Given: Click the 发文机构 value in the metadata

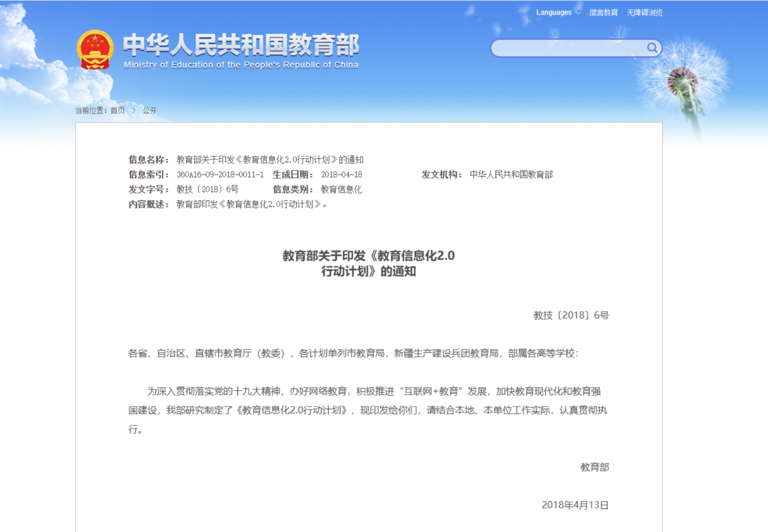Looking at the screenshot, I should click(511, 175).
